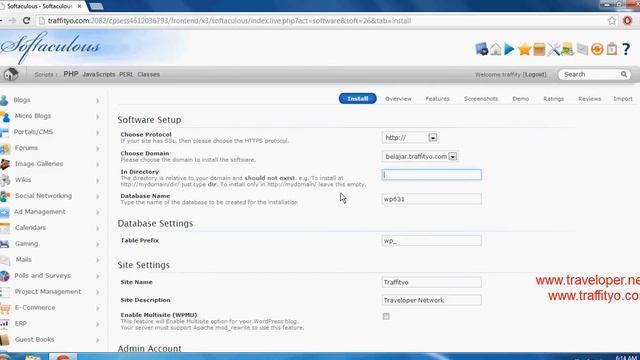
Task: Click the Blogs category icon
Action: point(4,100)
